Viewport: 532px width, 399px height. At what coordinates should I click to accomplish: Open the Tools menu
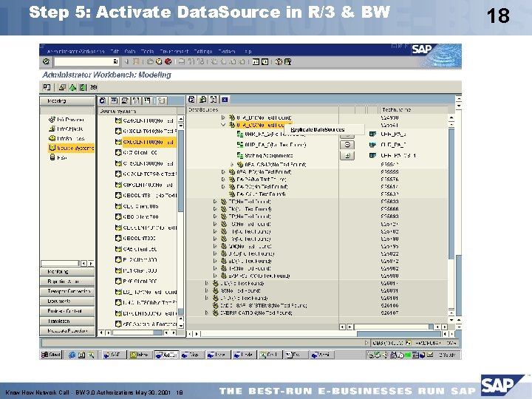click(x=147, y=52)
